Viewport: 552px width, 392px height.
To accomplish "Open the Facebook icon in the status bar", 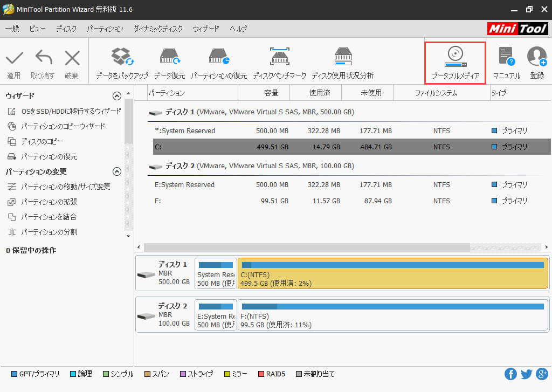I will [x=510, y=374].
